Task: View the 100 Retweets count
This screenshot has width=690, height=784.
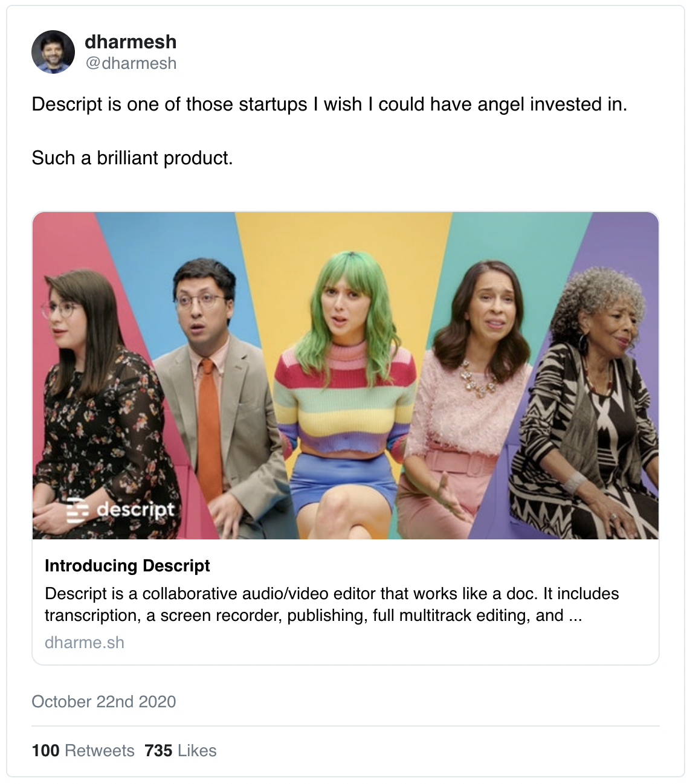Action: click(83, 751)
